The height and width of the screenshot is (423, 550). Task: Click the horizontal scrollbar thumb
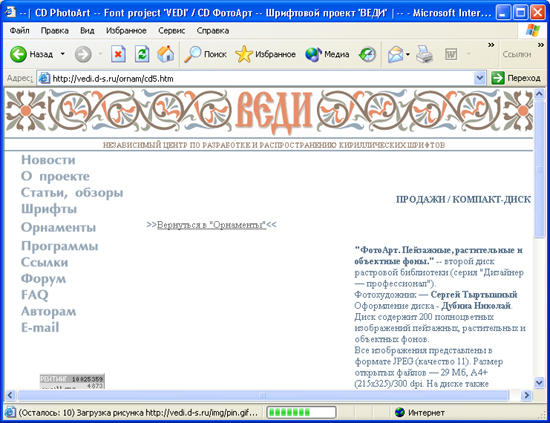click(263, 395)
